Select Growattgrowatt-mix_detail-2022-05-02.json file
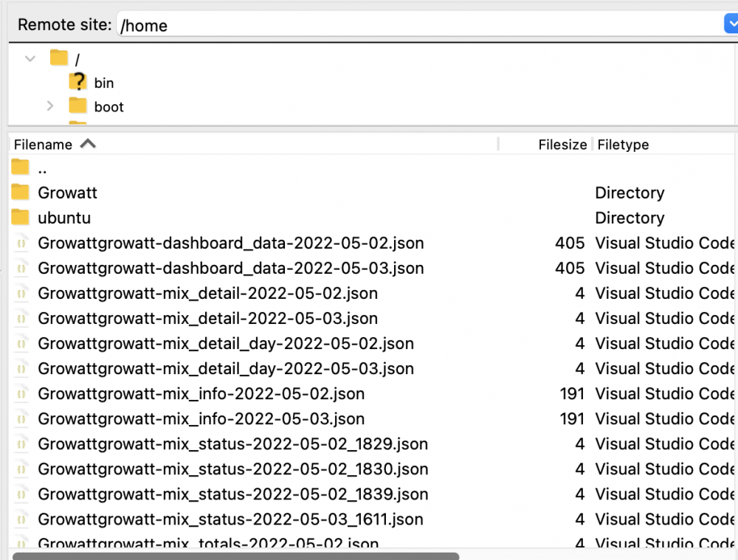Image resolution: width=738 pixels, height=560 pixels. 207,293
